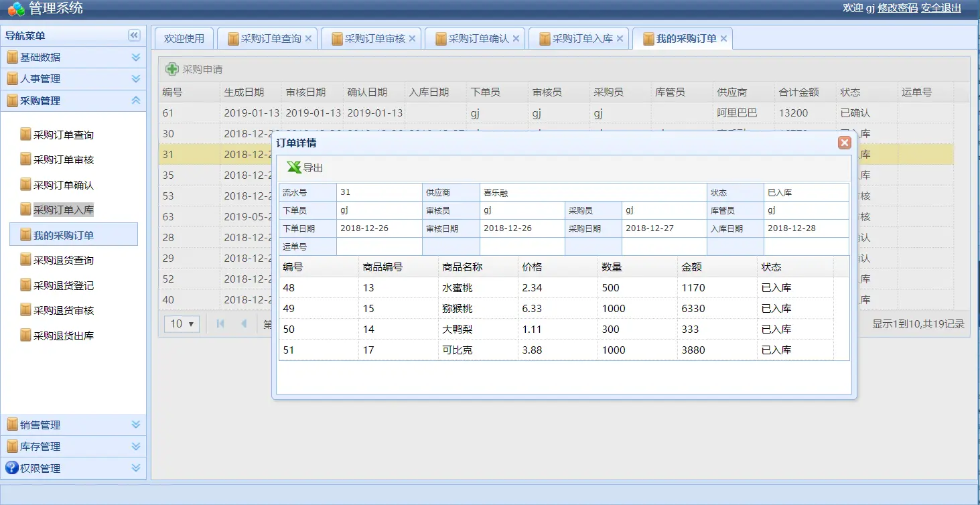The width and height of the screenshot is (980, 505).
Task: Select order row with 编号 61
Action: tap(556, 113)
